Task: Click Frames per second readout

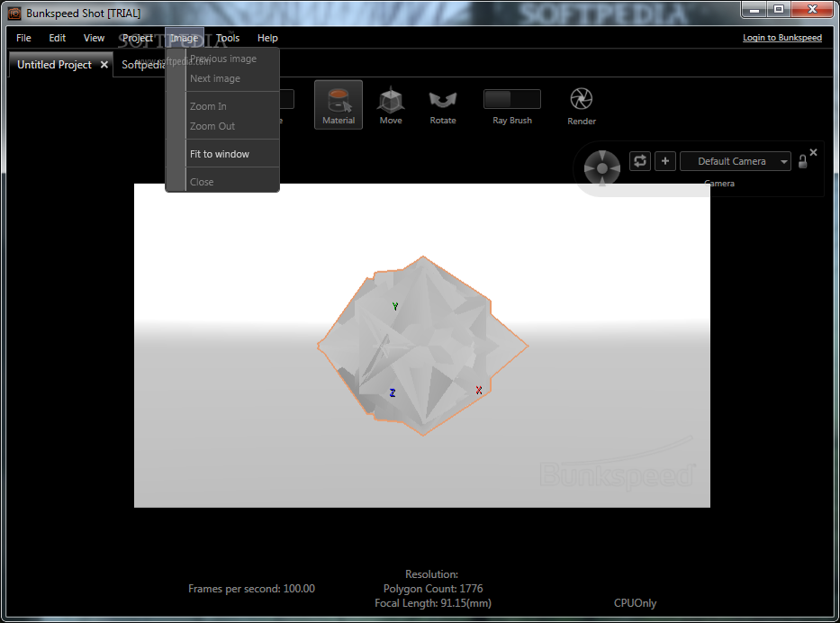Action: pyautogui.click(x=251, y=589)
